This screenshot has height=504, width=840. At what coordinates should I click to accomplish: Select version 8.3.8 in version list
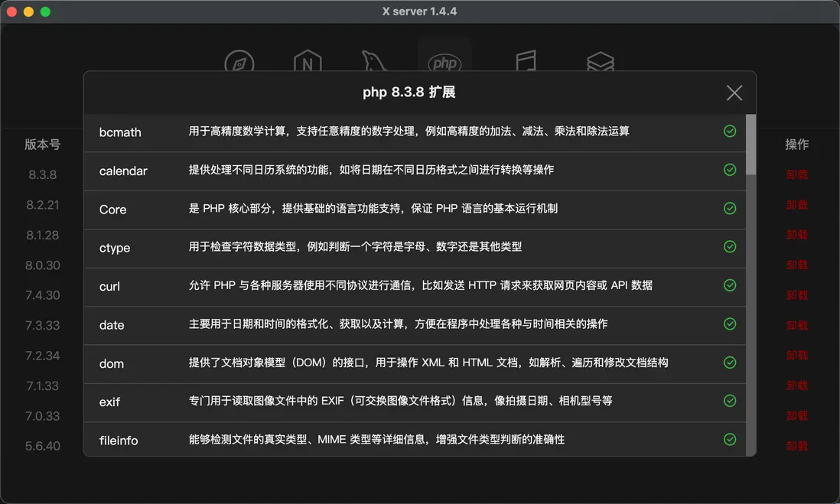[42, 174]
